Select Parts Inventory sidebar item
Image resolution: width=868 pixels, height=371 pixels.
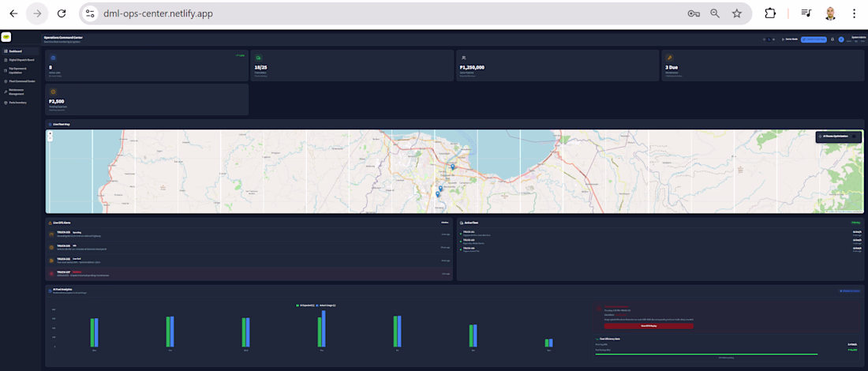pos(17,103)
